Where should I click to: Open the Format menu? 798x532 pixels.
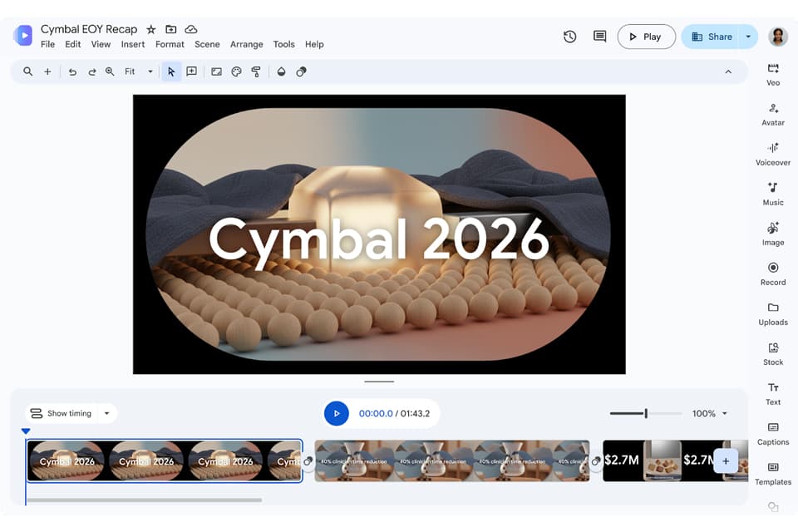pos(170,44)
